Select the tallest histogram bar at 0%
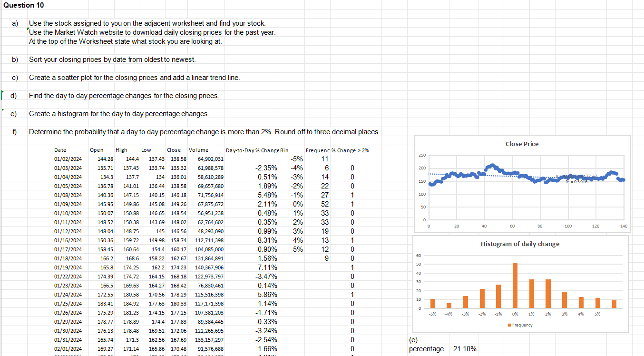Screen dimensions: 644x356 515,286
